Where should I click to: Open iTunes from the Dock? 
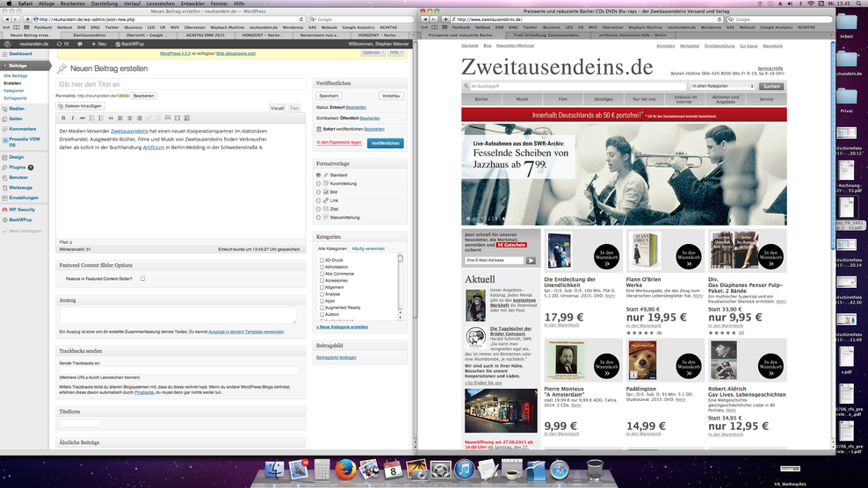(x=465, y=470)
